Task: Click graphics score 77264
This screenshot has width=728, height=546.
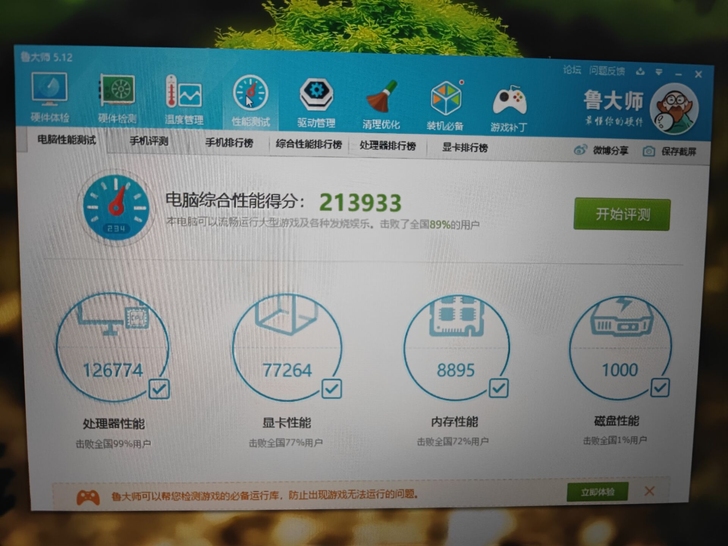Action: pos(287,370)
